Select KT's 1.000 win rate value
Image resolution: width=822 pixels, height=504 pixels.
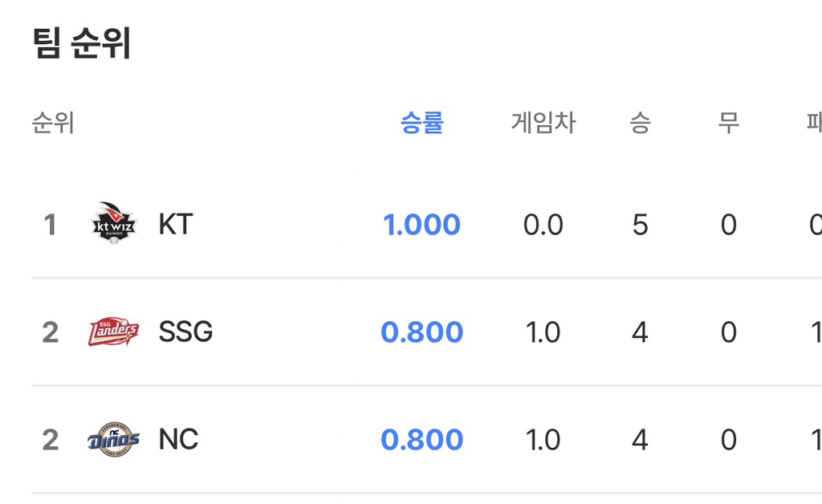point(422,225)
